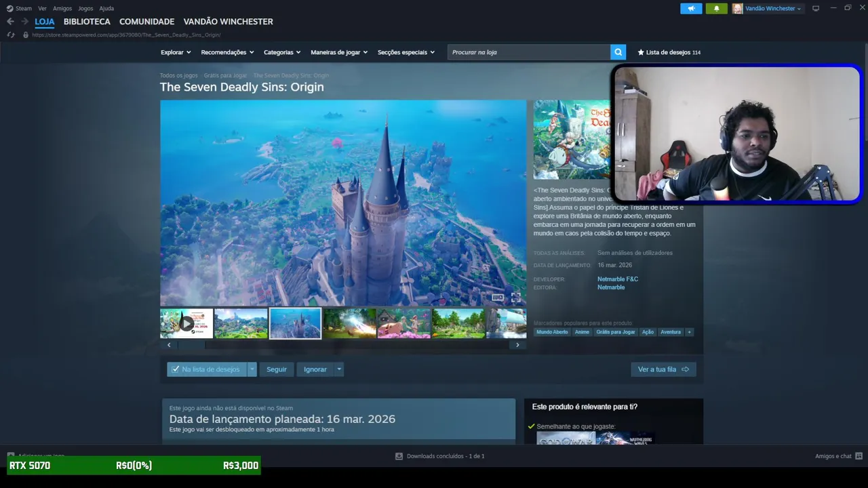Click the Steam logo icon in menu bar
Image resolution: width=868 pixels, height=488 pixels.
pyautogui.click(x=9, y=8)
